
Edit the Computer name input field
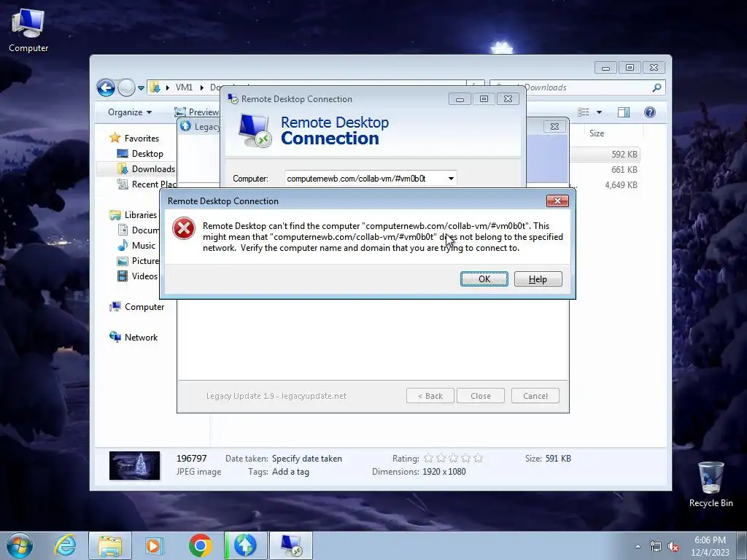click(x=365, y=179)
